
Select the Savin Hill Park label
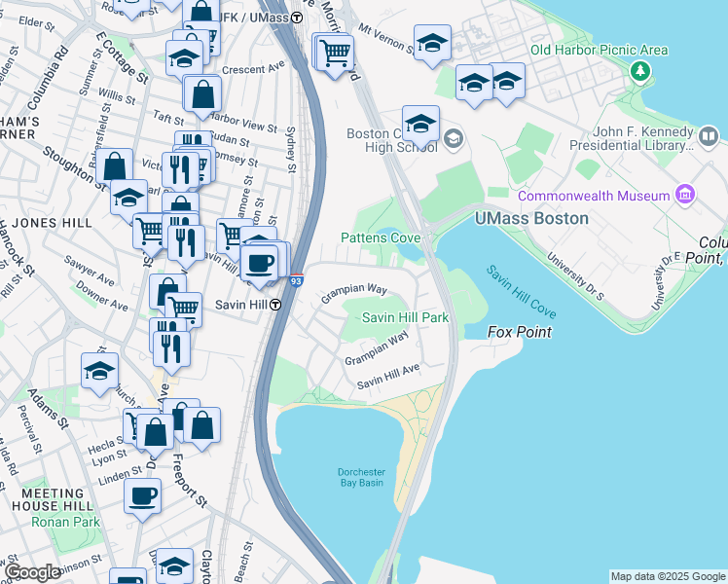405,317
